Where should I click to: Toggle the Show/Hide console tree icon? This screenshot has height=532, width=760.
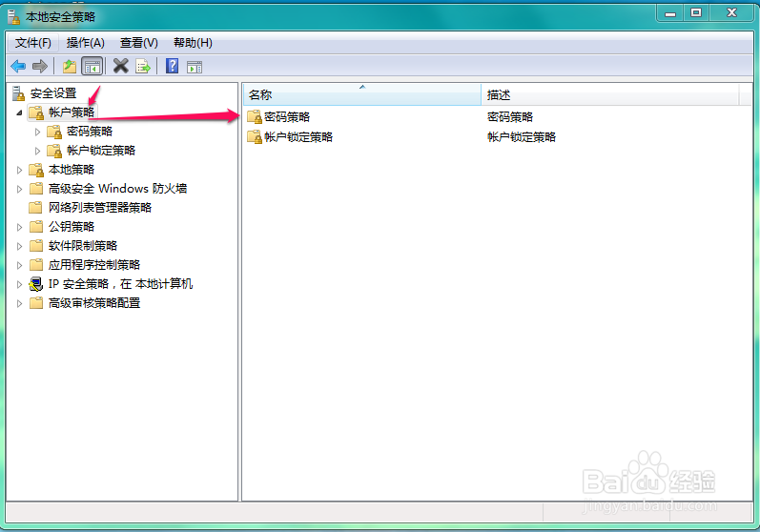pos(92,67)
